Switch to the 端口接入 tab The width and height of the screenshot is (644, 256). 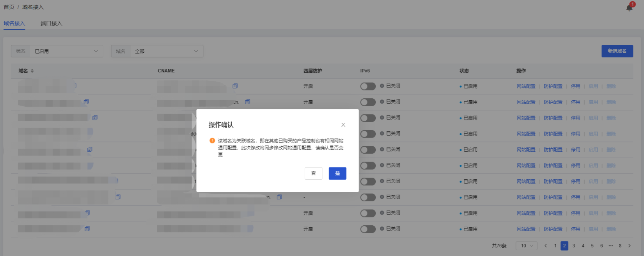pyautogui.click(x=51, y=23)
